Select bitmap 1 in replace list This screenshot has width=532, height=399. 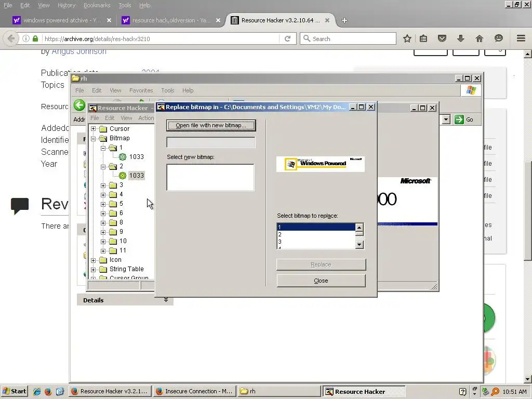pyautogui.click(x=316, y=227)
